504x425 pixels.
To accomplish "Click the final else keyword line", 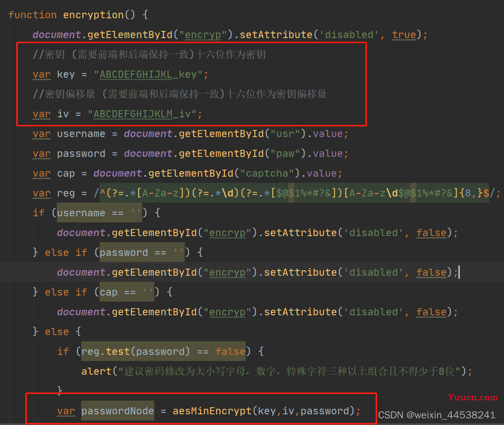I will click(57, 332).
